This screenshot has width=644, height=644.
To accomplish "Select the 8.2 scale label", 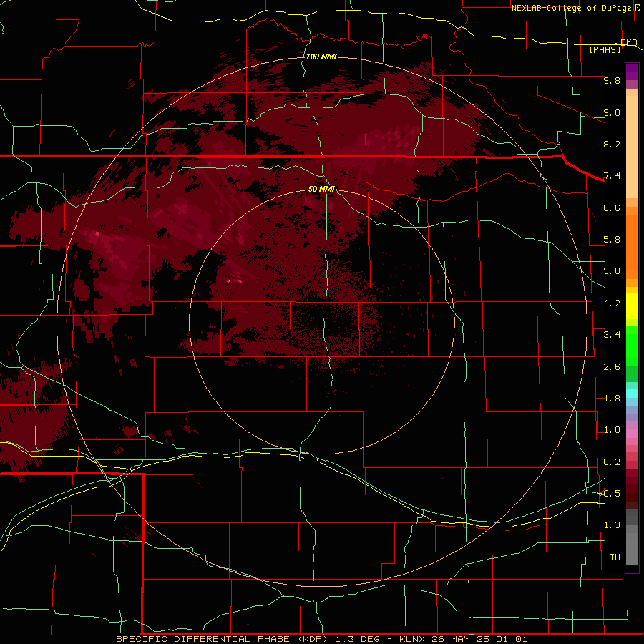I will pyautogui.click(x=612, y=144).
